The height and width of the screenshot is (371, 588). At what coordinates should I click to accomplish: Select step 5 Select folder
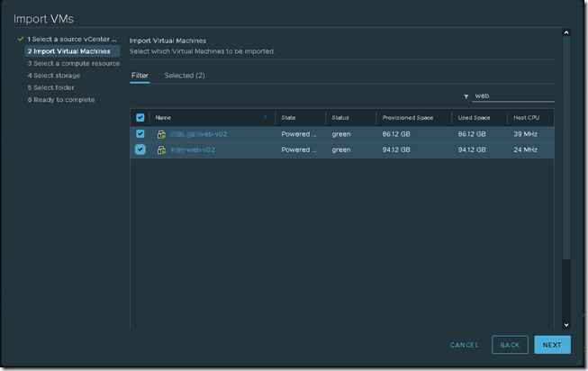(50, 87)
